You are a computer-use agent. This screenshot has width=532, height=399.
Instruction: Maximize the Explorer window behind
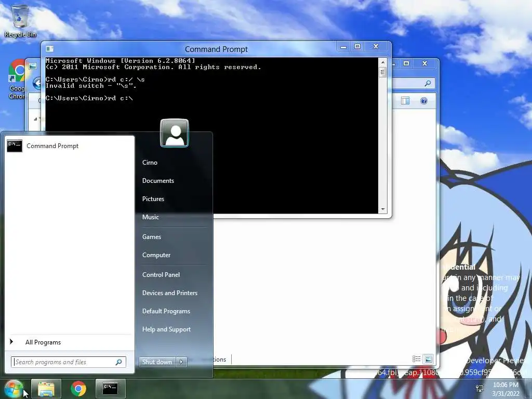point(406,63)
